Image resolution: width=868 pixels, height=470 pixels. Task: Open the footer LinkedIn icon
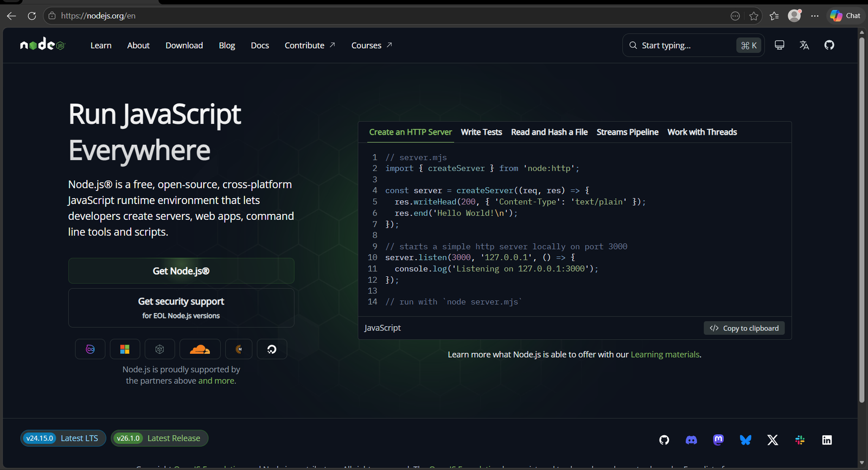coord(827,440)
